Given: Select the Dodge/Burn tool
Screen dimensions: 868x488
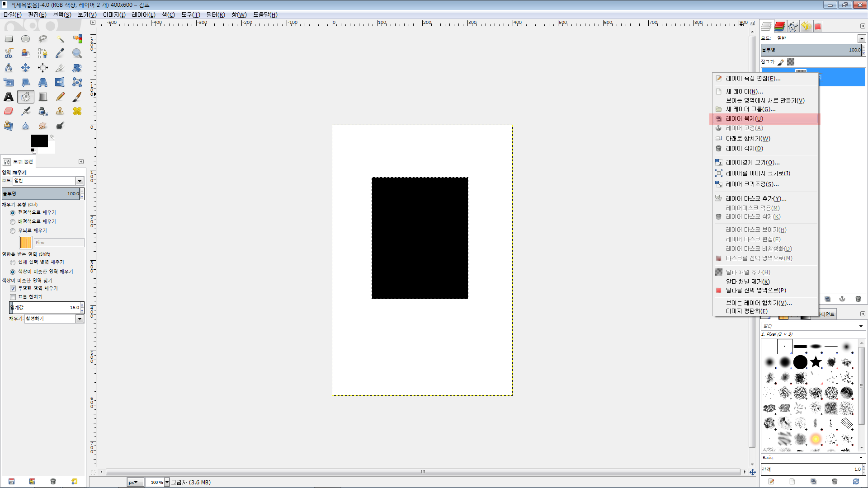Looking at the screenshot, I should coord(60,126).
